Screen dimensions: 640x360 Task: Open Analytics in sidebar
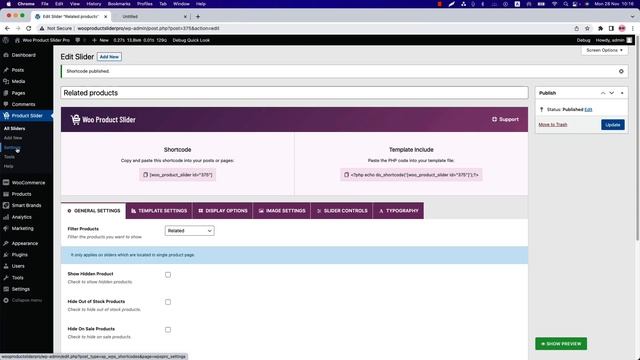[x=21, y=217]
